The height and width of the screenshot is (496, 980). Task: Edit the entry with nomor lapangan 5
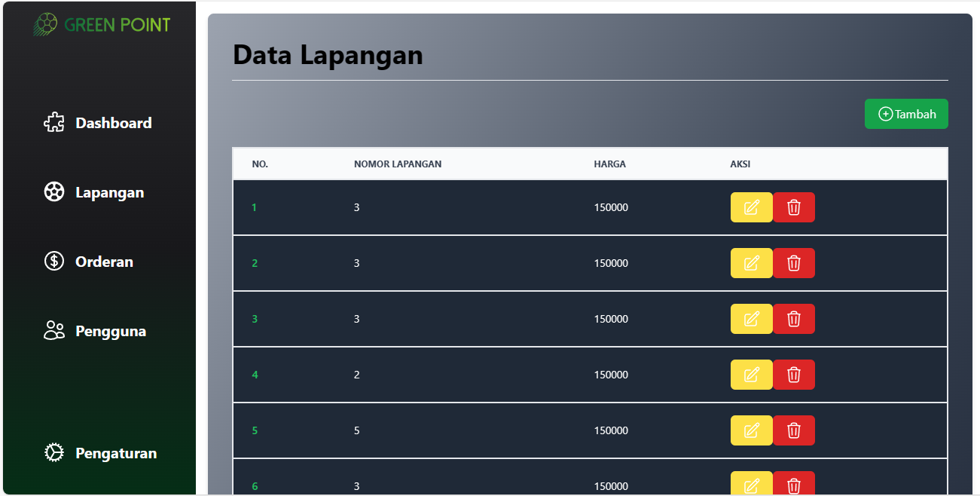tap(751, 430)
